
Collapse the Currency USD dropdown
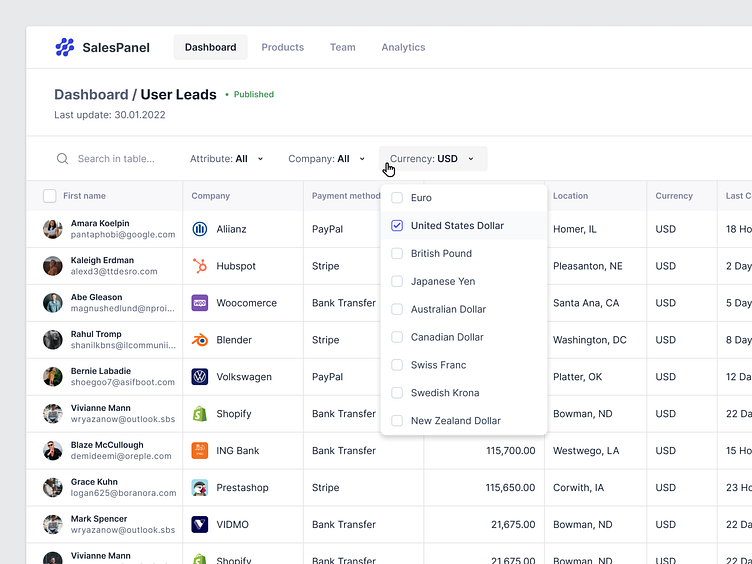pos(432,159)
